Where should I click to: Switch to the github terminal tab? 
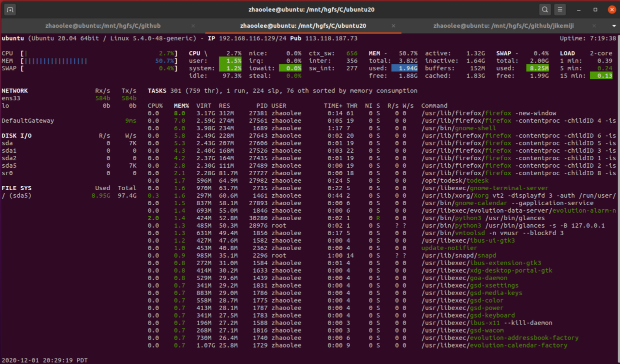103,25
